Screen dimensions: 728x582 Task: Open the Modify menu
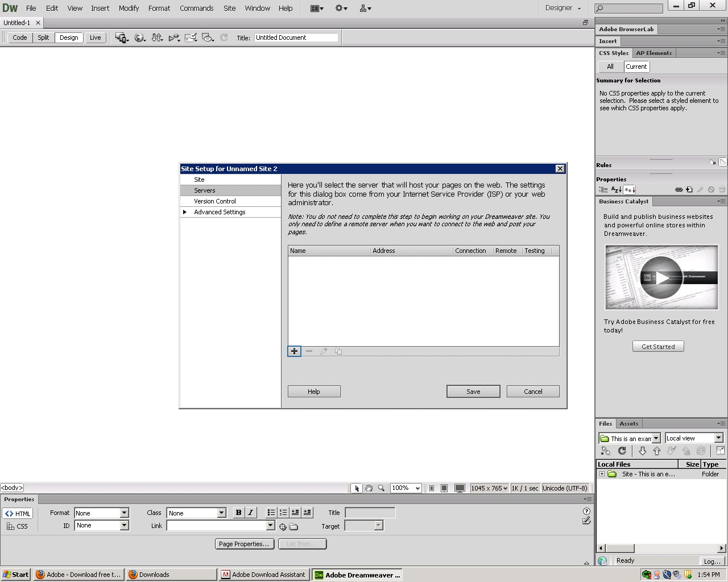[x=129, y=8]
